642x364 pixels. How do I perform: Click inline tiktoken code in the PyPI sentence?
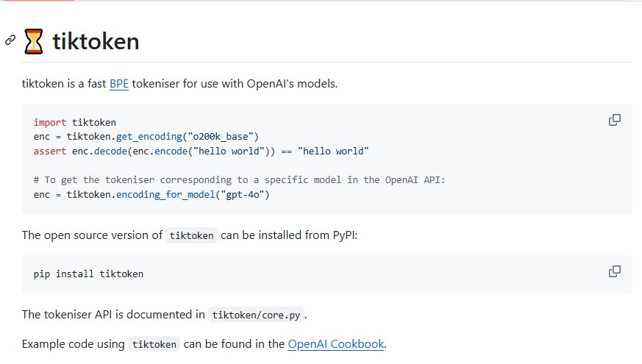(192, 236)
